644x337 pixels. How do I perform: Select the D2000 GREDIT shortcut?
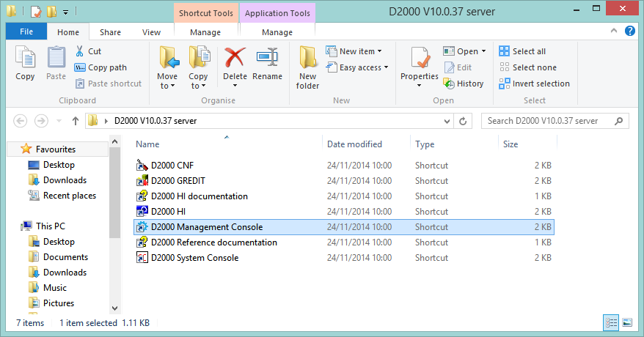coord(178,181)
